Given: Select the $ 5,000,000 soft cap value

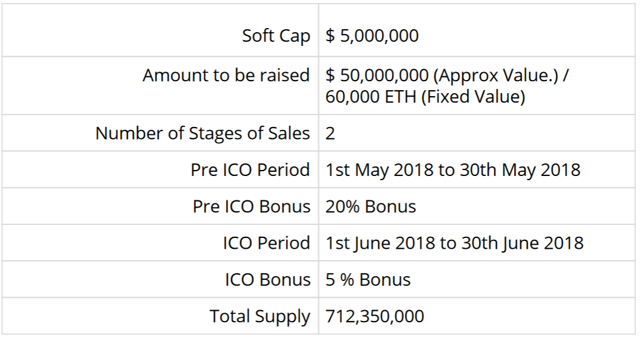Looking at the screenshot, I should (372, 36).
